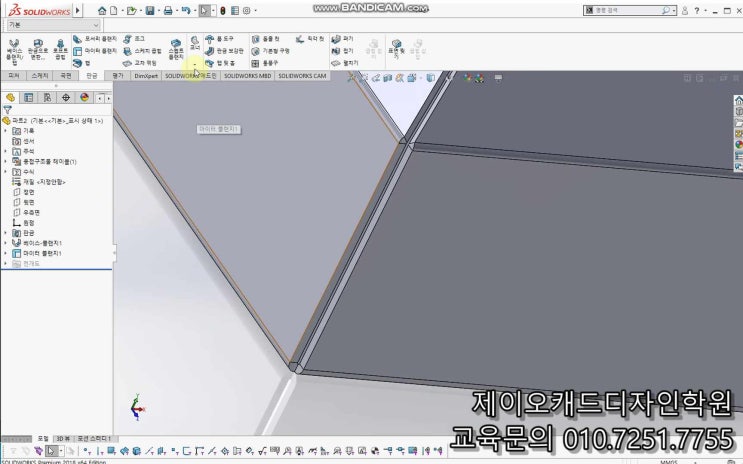Expand the first folder in feature tree
The width and height of the screenshot is (743, 464).
click(x=5, y=131)
